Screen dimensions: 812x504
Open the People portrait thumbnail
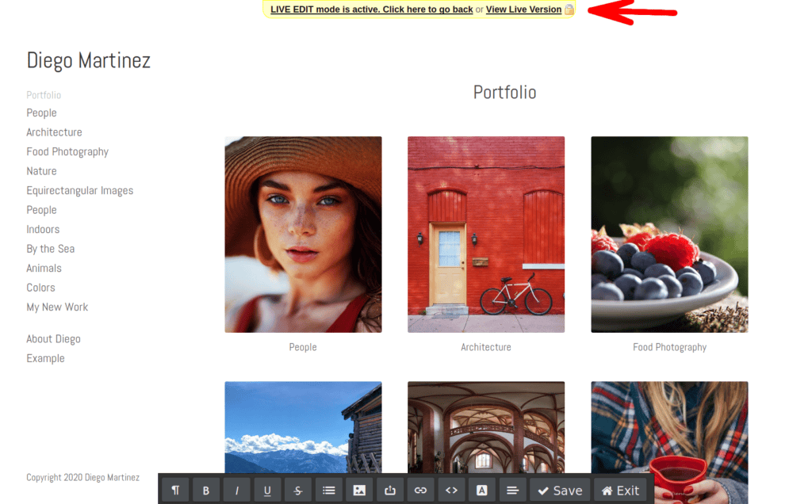(x=303, y=234)
